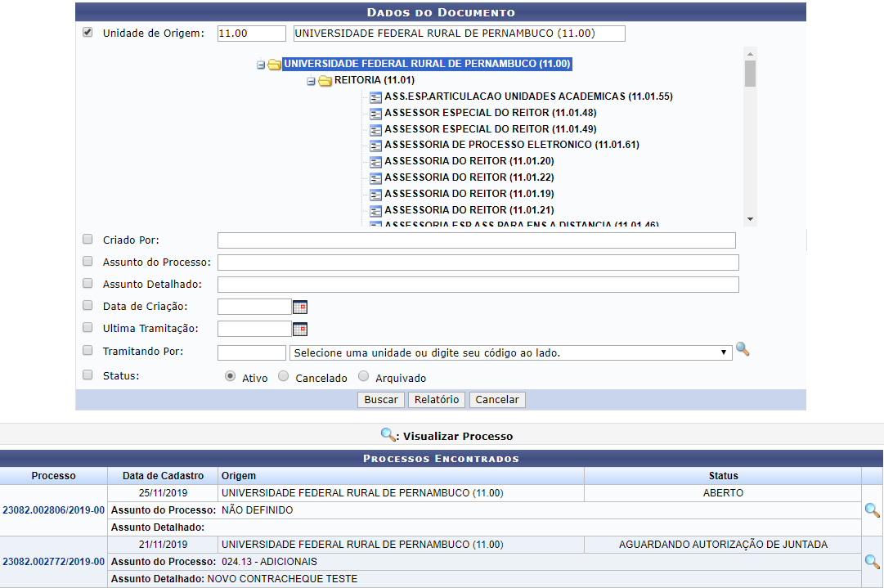Collapse the UNIVERSIDADE FEDERAL RURAL DE PERNAMBUCO tree node
884x588 pixels.
(261, 65)
